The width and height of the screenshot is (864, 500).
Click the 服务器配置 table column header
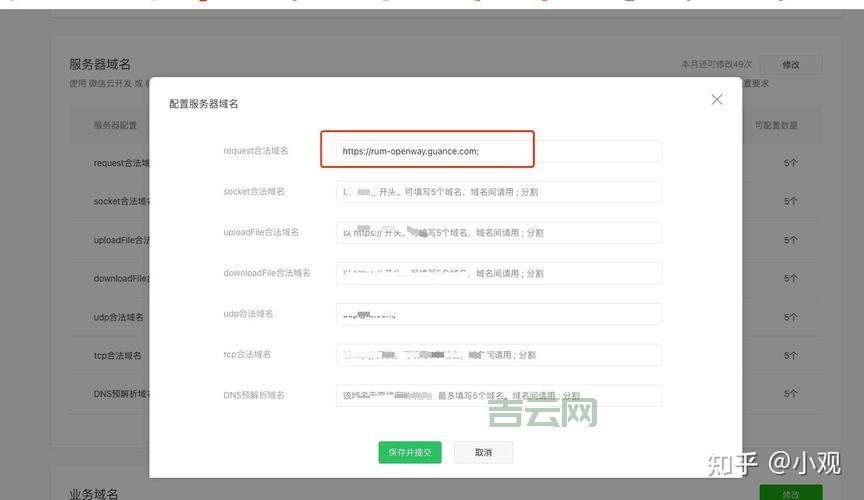(115, 125)
